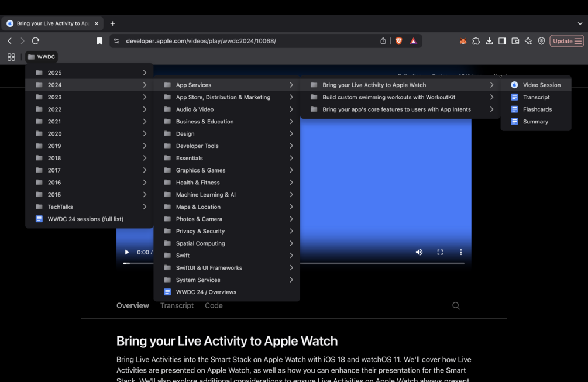Open video more options menu
588x382 pixels.
tap(461, 252)
